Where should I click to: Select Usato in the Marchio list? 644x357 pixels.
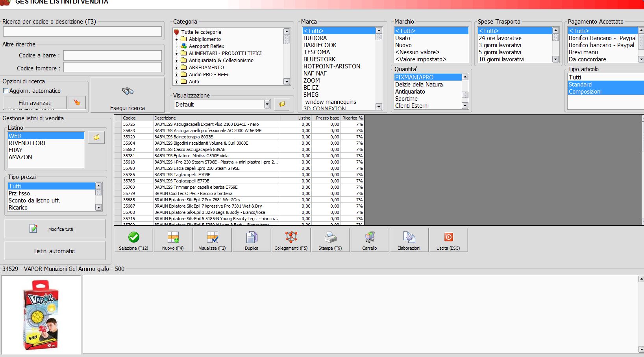coord(431,38)
